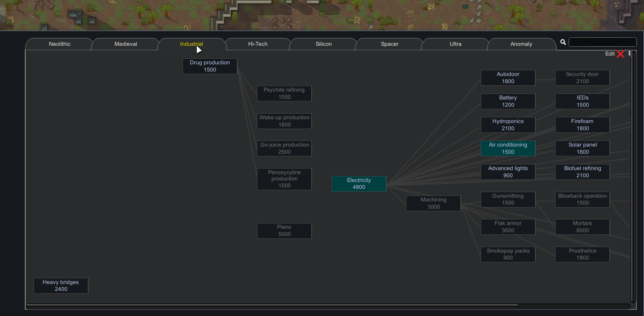Switch to the Spacer research tab
The height and width of the screenshot is (316, 644).
click(x=389, y=44)
